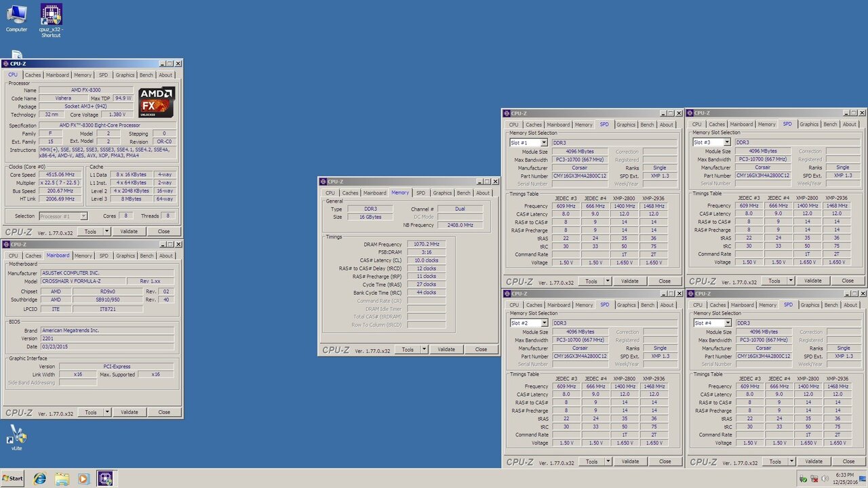Switch to Caches tab in the Memory window
The height and width of the screenshot is (488, 868).
(350, 193)
